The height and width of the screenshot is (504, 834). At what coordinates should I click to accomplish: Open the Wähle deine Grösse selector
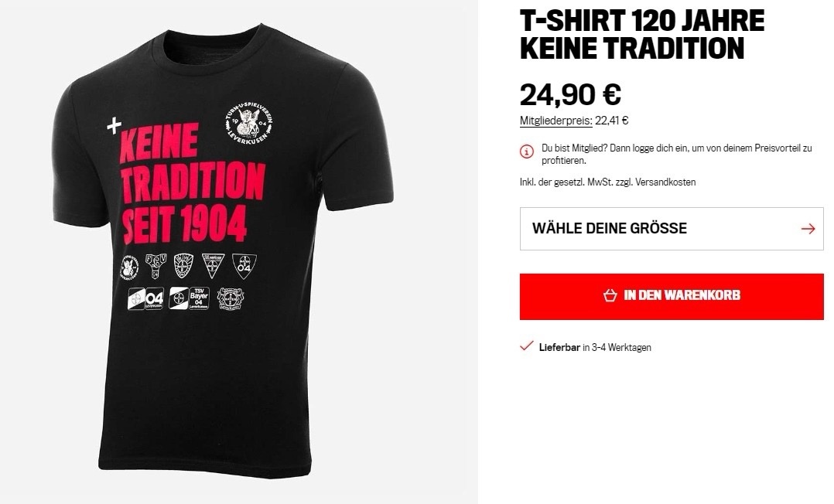[672, 229]
